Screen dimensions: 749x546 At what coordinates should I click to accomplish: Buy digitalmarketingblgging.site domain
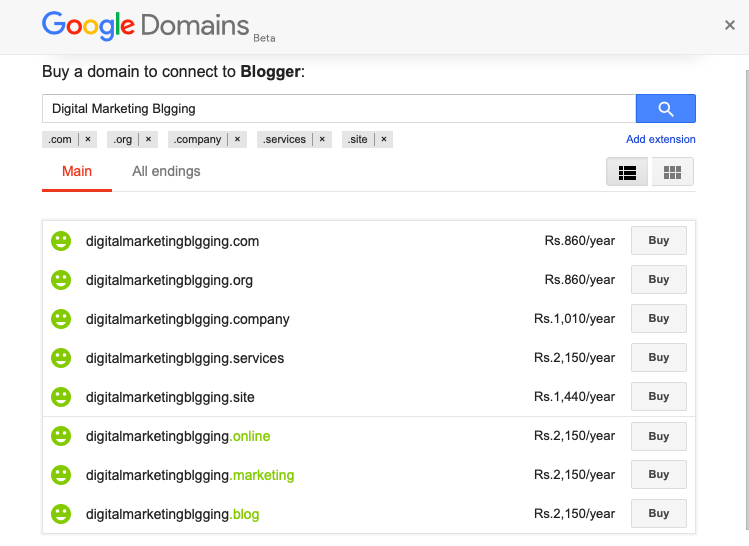coord(659,396)
